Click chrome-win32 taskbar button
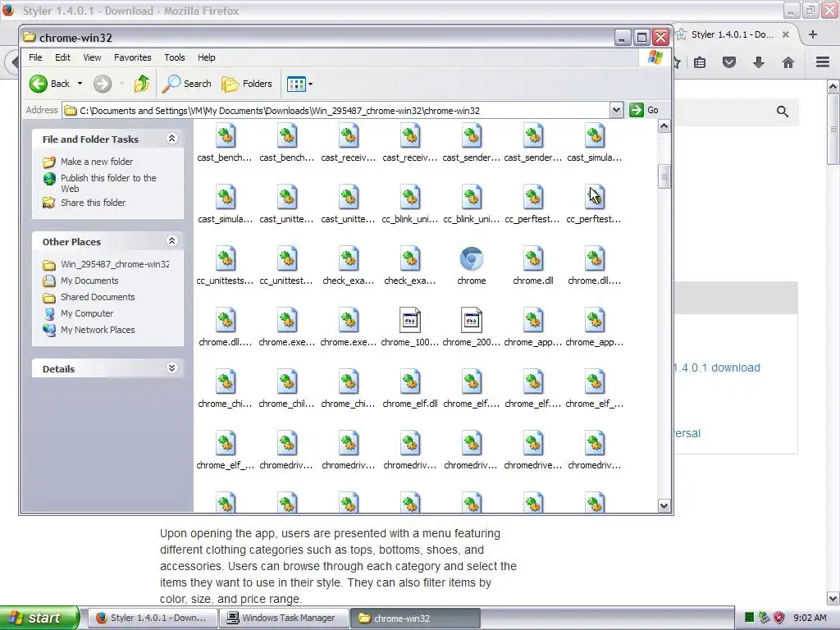This screenshot has height=630, width=840. point(415,618)
